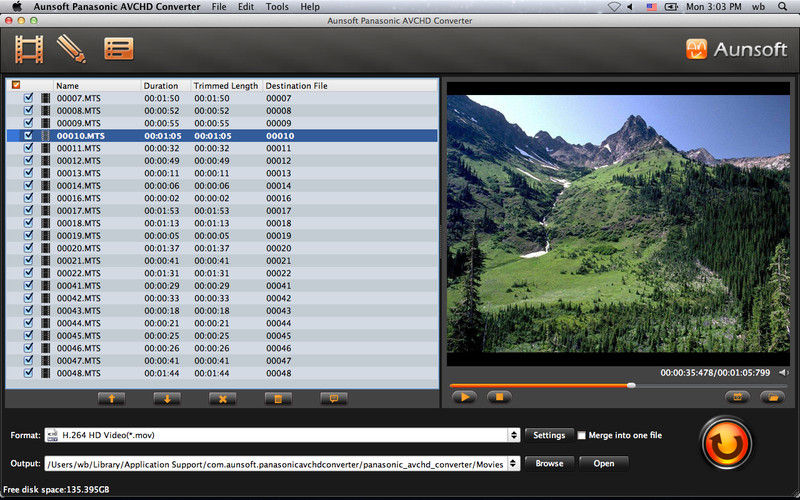Select the 00041.MTS file name
This screenshot has height=500, width=800.
coord(79,286)
